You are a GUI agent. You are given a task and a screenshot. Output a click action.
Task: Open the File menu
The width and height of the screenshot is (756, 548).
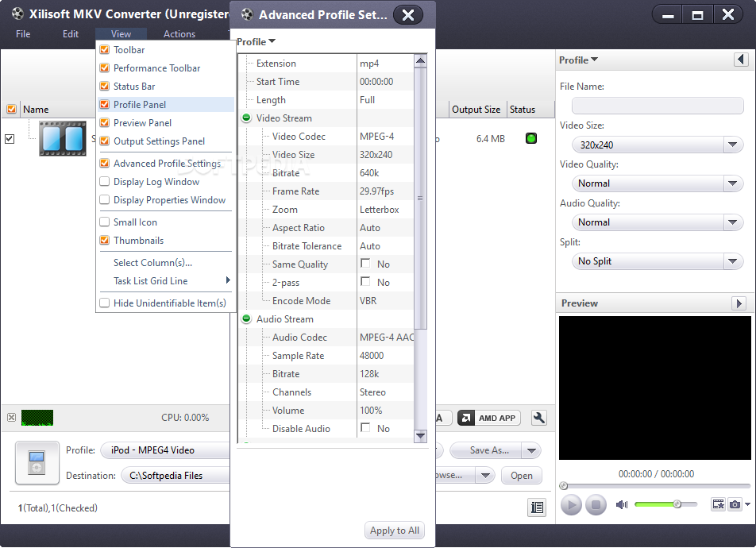coord(23,34)
